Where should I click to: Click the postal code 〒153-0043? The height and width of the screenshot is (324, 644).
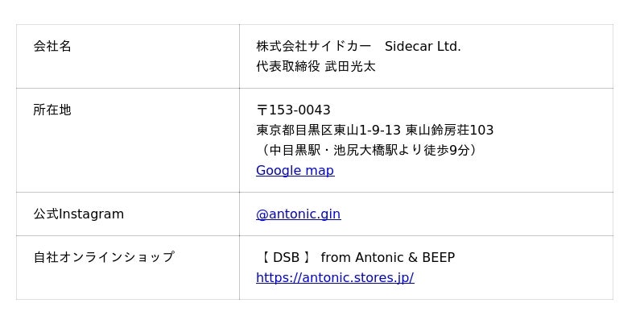point(293,110)
